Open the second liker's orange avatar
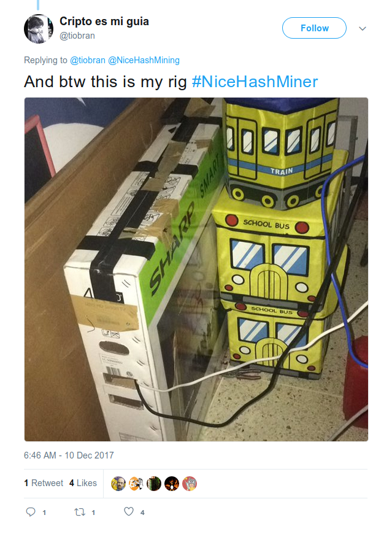This screenshot has height=534, width=392. tap(136, 484)
